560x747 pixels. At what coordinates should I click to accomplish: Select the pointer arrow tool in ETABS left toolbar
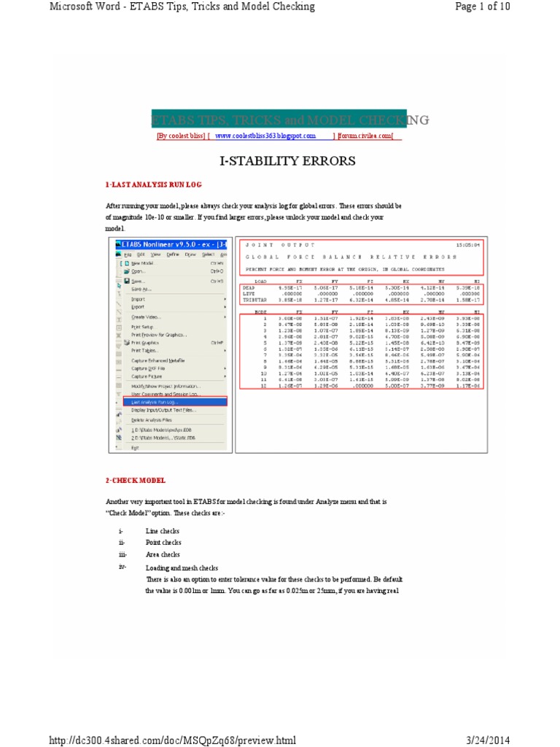[119, 286]
